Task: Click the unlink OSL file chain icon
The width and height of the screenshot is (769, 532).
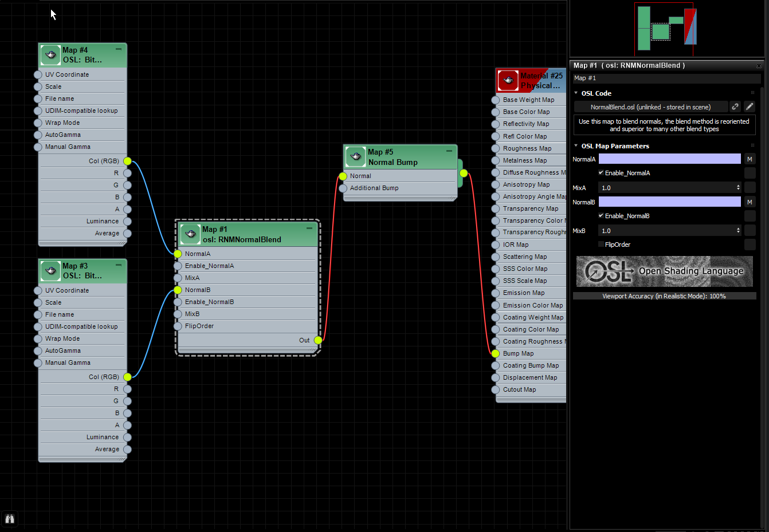Action: point(735,107)
